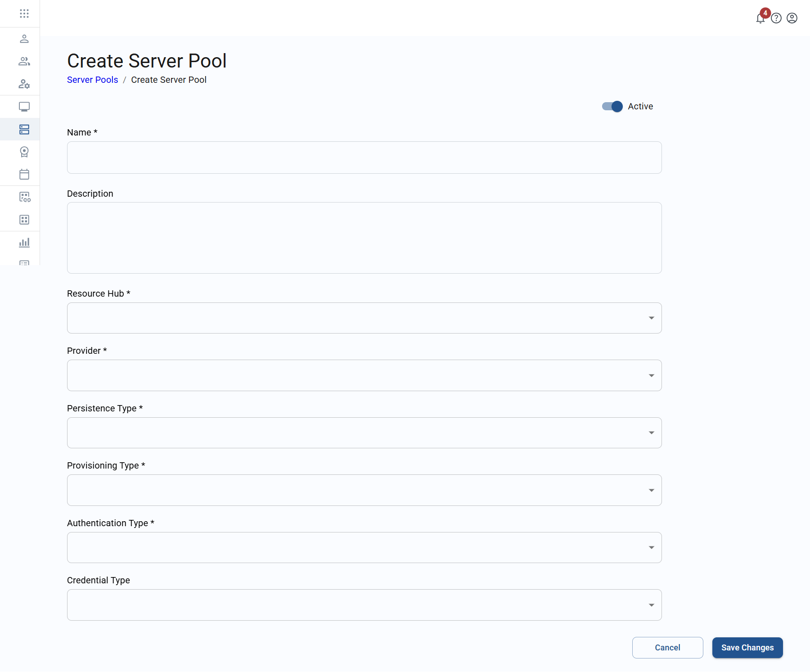810x672 pixels.
Task: Select the user settings sidebar icon
Action: pyautogui.click(x=24, y=84)
